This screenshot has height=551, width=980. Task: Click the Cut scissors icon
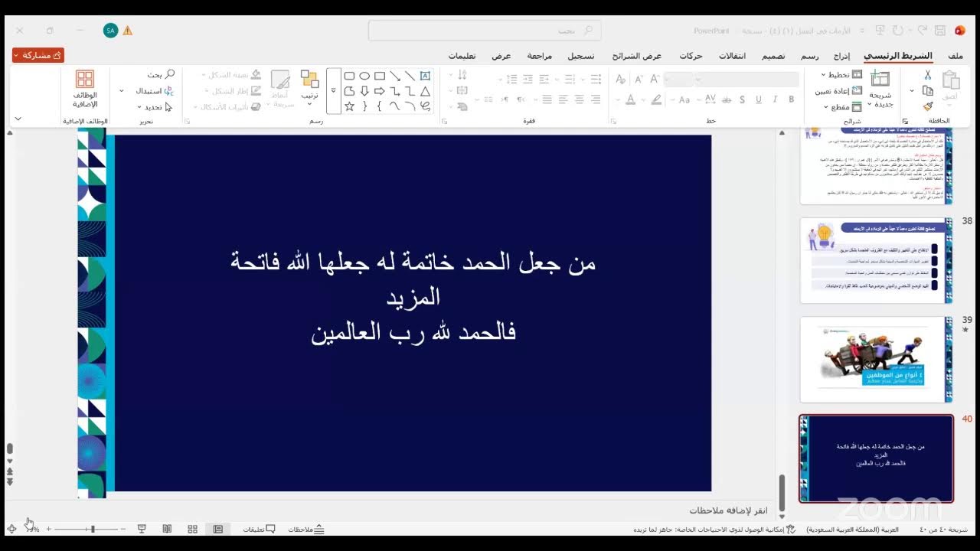pos(927,75)
